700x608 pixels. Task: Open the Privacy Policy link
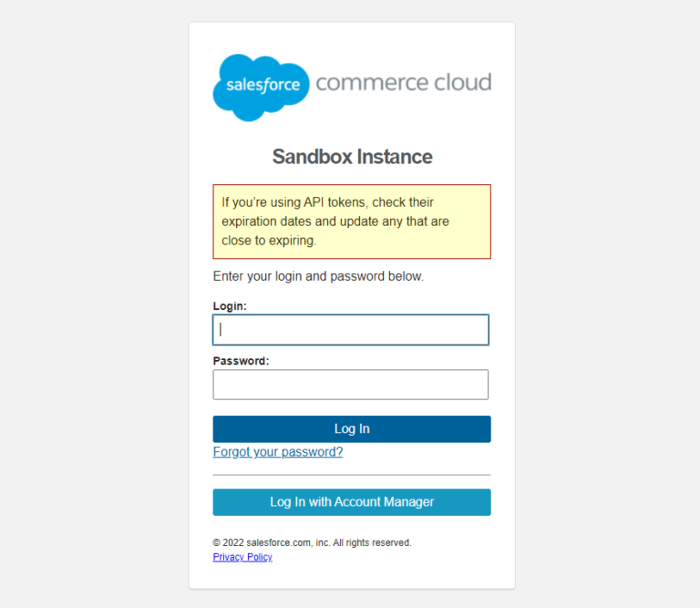point(242,557)
